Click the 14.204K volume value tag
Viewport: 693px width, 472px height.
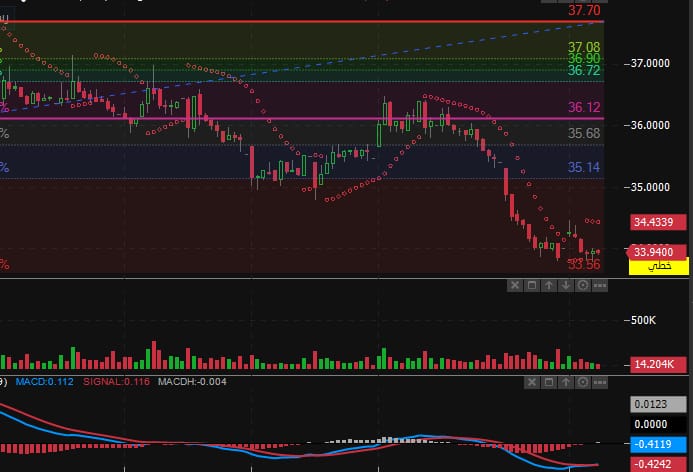coord(660,364)
